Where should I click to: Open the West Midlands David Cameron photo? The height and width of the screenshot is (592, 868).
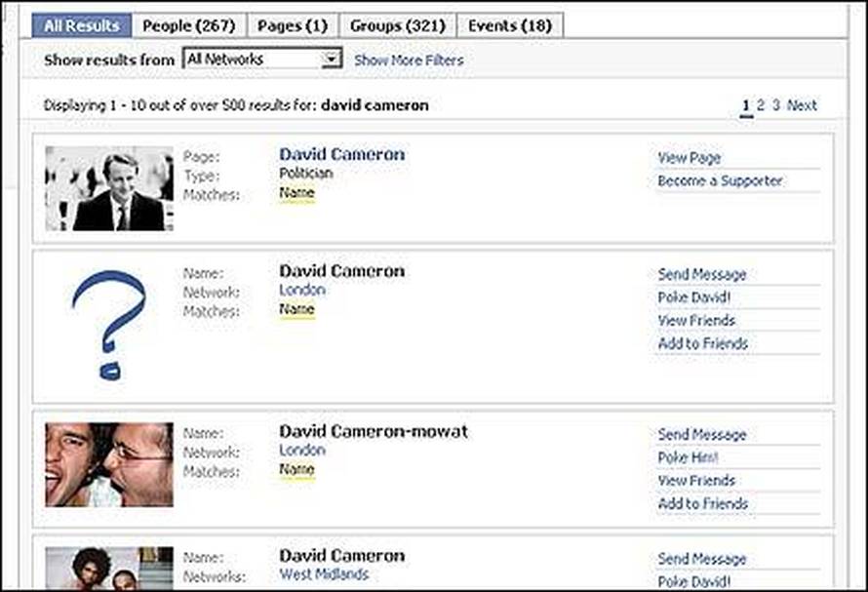108,568
